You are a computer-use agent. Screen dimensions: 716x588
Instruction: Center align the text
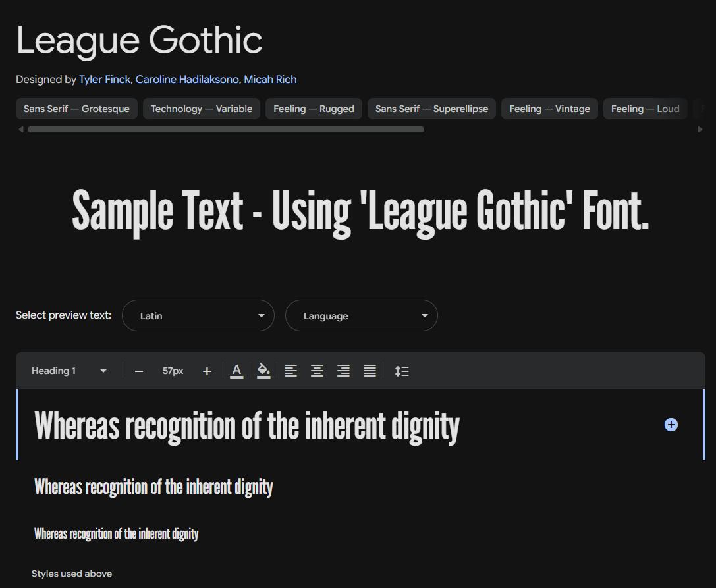[x=317, y=371]
